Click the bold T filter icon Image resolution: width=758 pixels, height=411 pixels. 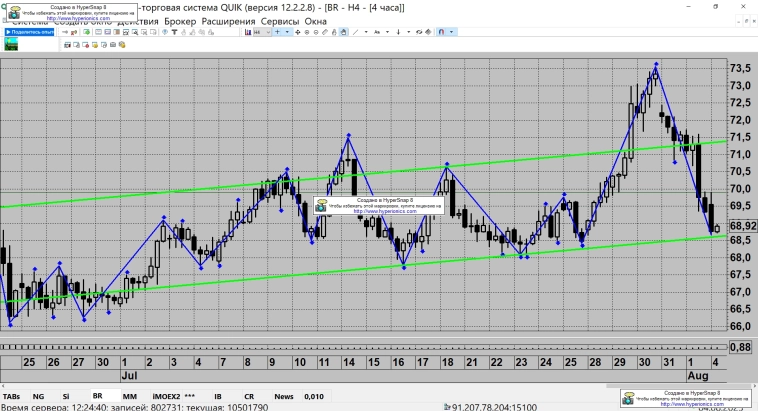[175, 32]
